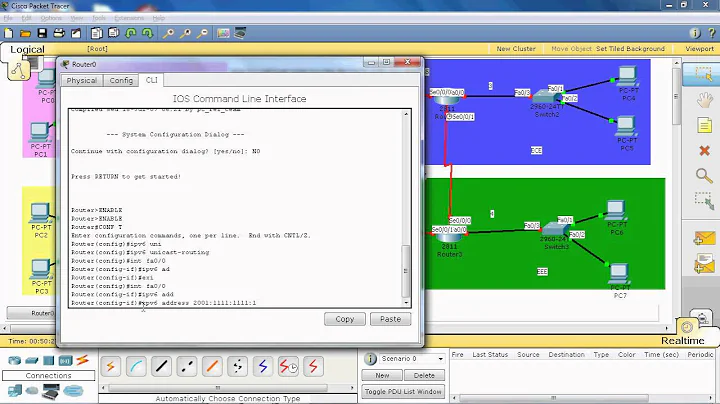Open the Activity Wizard icon
Image resolution: width=720 pixels, height=404 pixels.
pos(76,33)
